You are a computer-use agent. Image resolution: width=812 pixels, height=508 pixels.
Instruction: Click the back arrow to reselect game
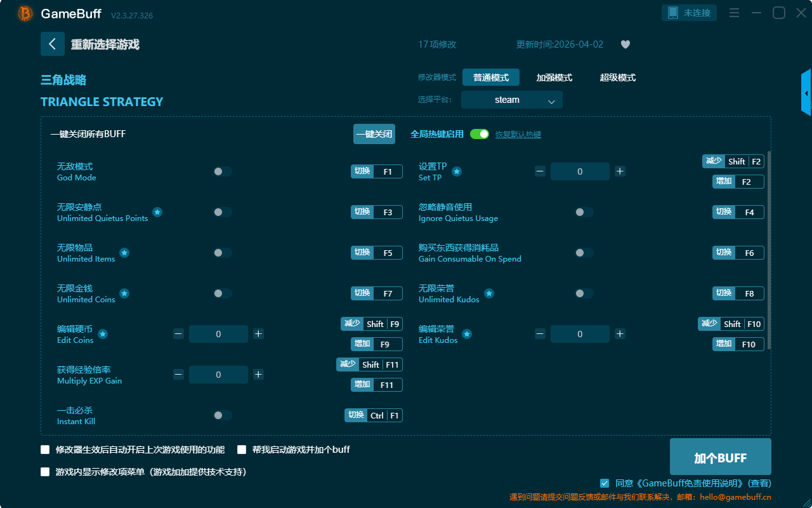coord(53,44)
